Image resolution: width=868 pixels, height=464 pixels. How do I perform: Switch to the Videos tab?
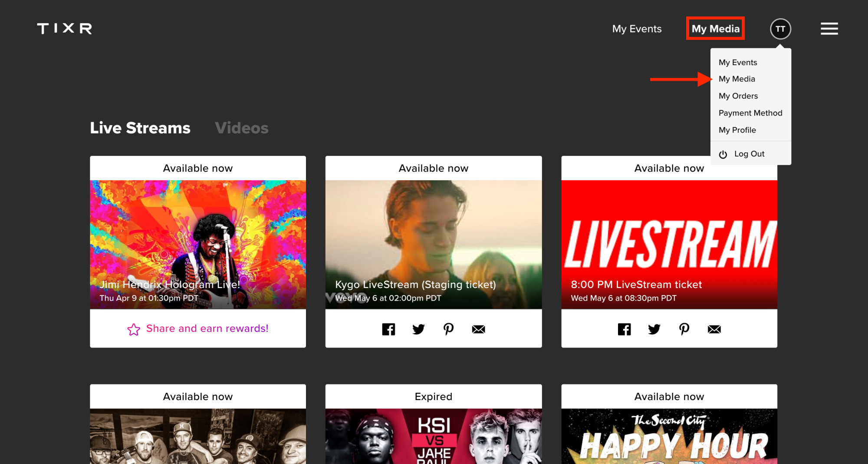pyautogui.click(x=241, y=128)
